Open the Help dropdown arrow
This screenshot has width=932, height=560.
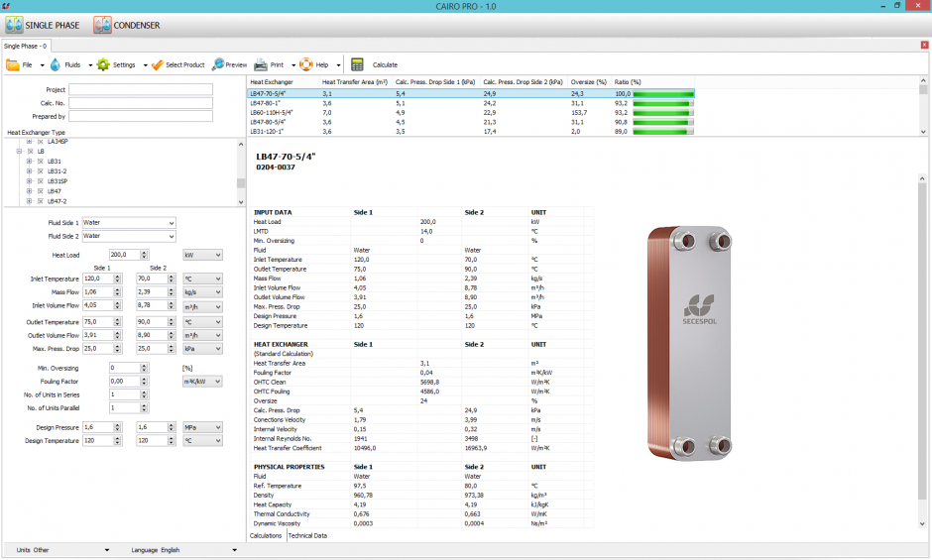(339, 65)
